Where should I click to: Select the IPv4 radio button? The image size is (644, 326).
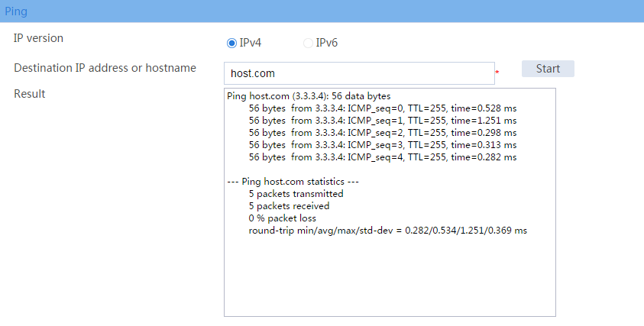[231, 43]
